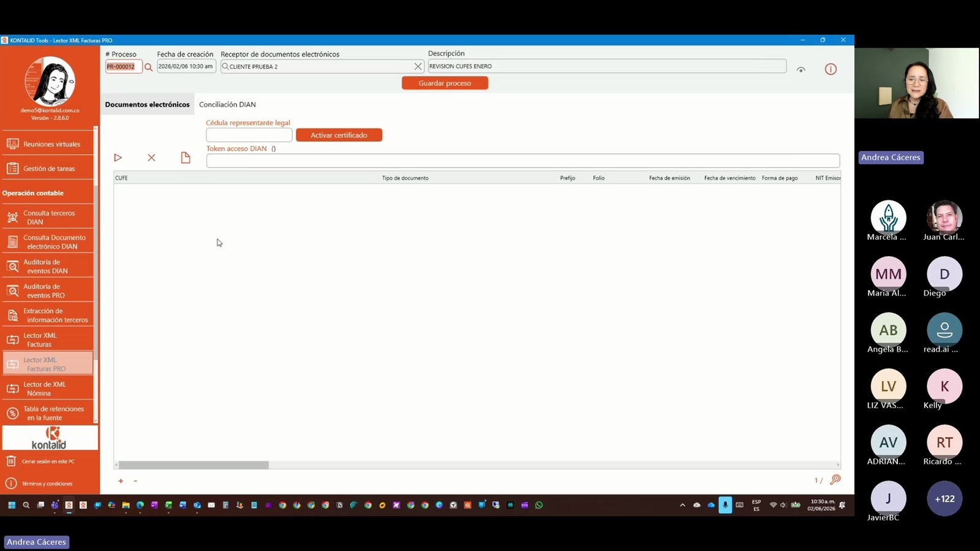Toggle the eye icon beside Descripción
Image resolution: width=980 pixels, height=551 pixels.
coord(801,70)
